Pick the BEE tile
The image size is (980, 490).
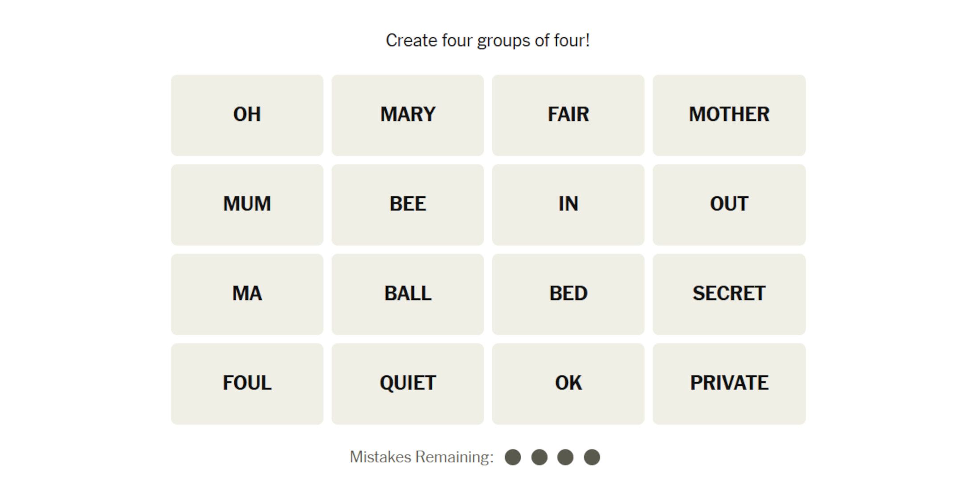tap(408, 204)
